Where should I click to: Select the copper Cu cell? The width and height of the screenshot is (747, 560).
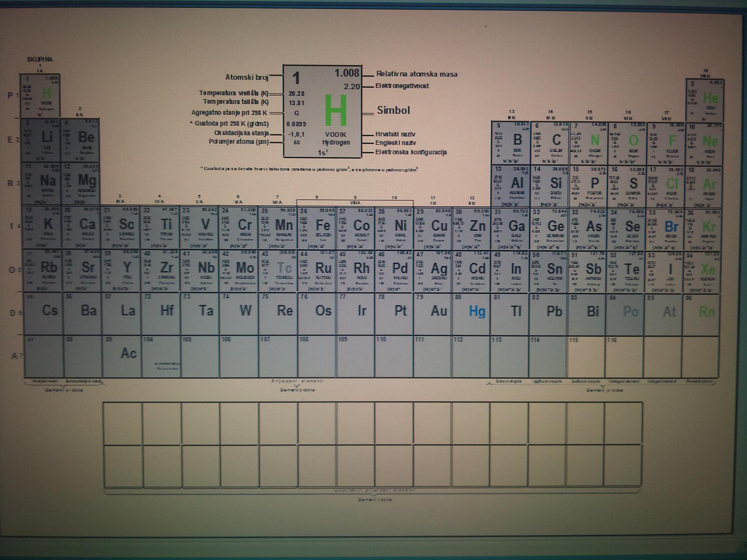(x=433, y=229)
